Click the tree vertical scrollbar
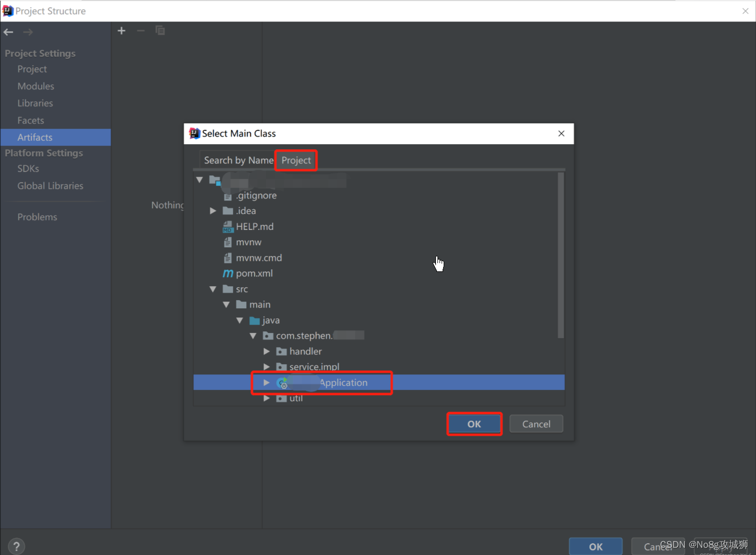This screenshot has width=756, height=555. coord(561,255)
